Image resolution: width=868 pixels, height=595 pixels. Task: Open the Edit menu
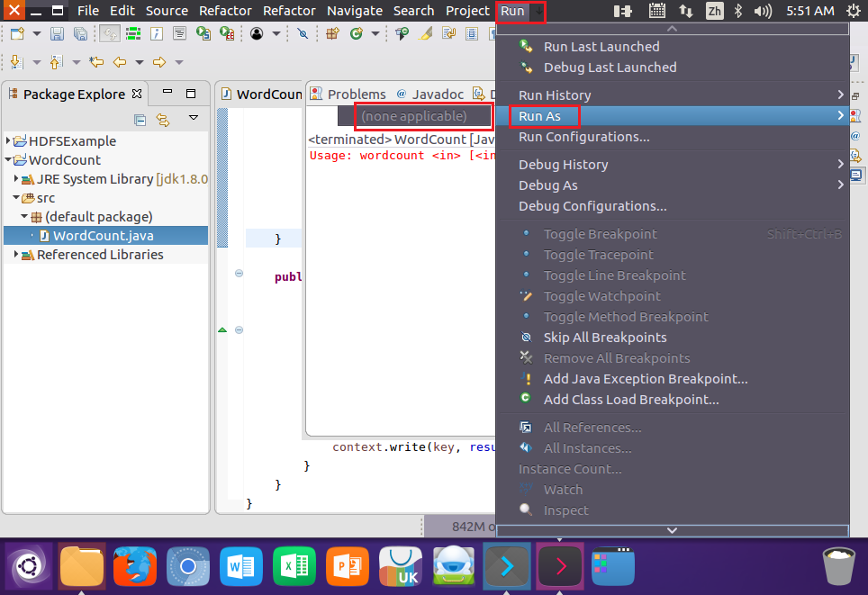[x=122, y=11]
